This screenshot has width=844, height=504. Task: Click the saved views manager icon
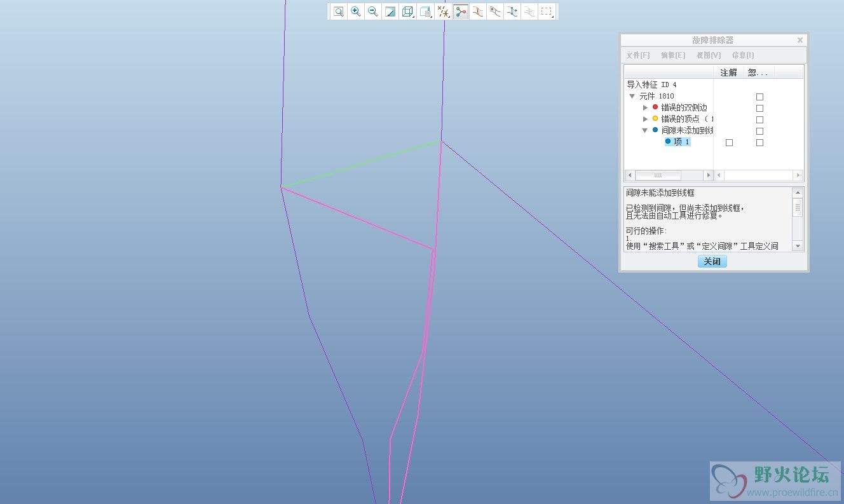tap(425, 11)
